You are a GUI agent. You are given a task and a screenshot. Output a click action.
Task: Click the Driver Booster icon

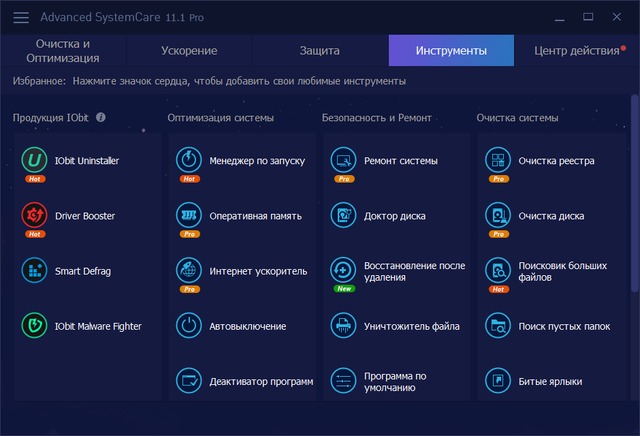tap(34, 215)
